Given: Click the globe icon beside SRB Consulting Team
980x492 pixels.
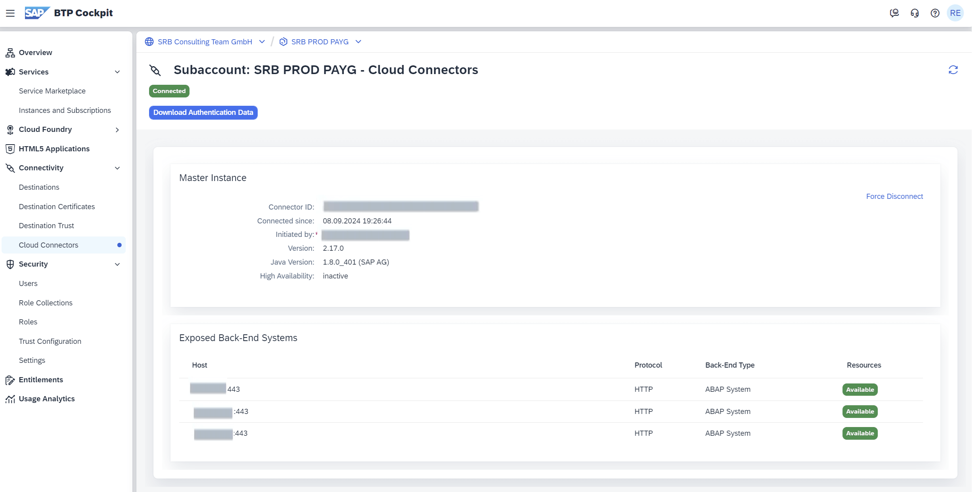Looking at the screenshot, I should (x=149, y=42).
